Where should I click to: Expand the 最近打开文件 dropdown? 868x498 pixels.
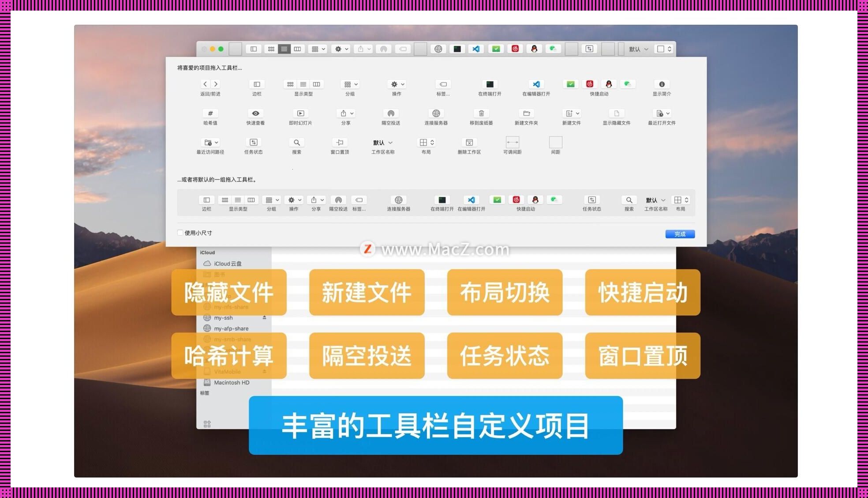[x=662, y=113]
